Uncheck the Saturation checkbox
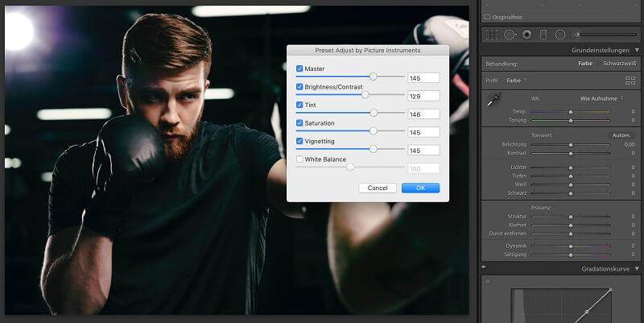 point(299,123)
